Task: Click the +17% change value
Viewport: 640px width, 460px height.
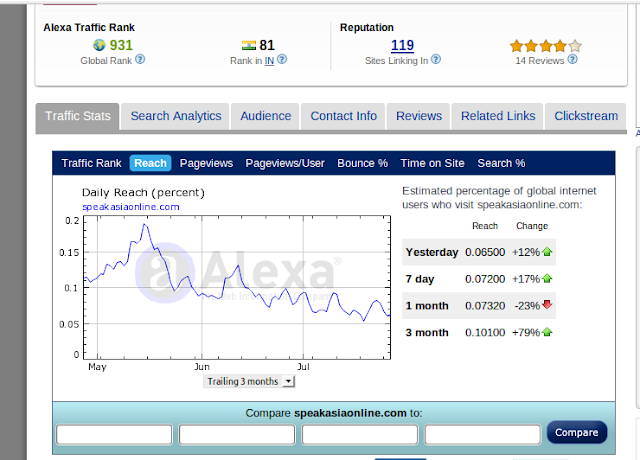Action: coord(526,279)
